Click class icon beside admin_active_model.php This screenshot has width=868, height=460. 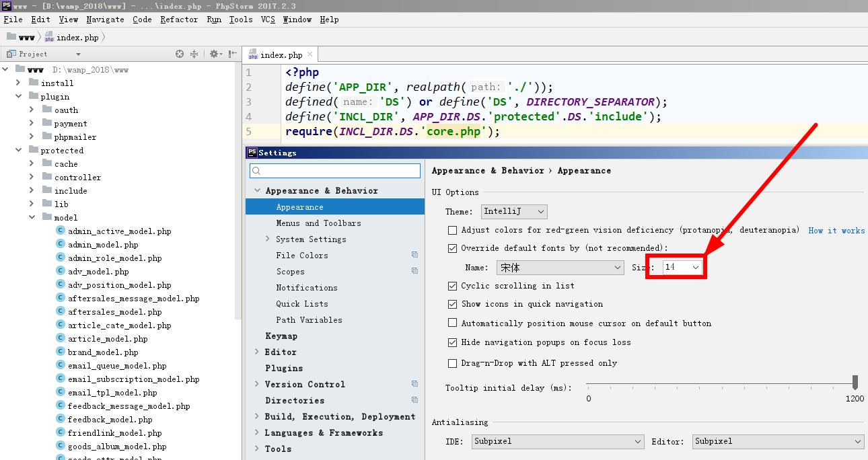point(61,231)
